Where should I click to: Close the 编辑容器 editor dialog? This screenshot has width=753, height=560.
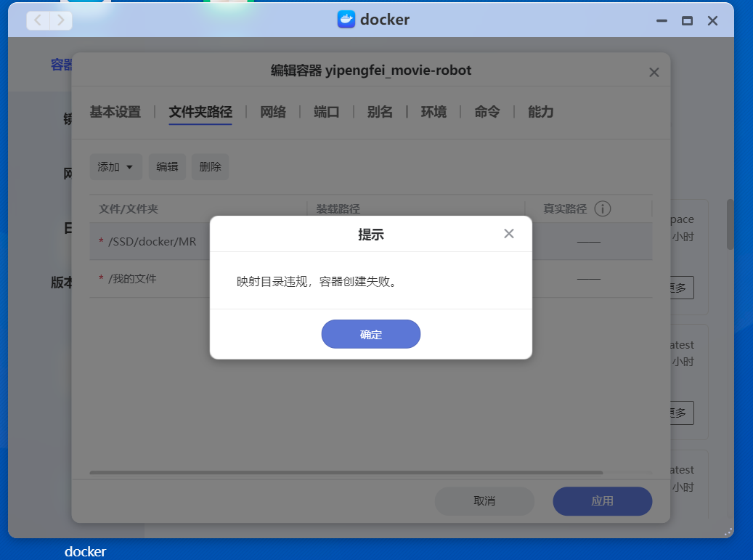coord(654,72)
